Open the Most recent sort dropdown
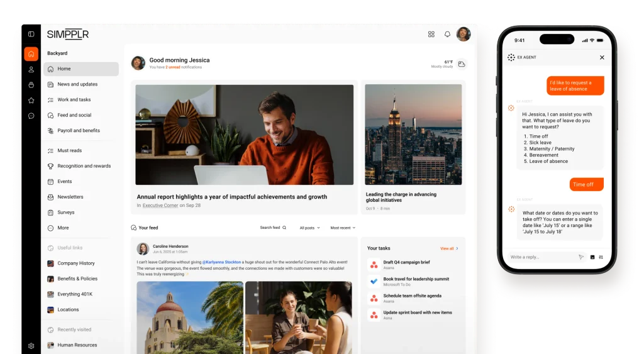This screenshot has width=644, height=354. [343, 228]
